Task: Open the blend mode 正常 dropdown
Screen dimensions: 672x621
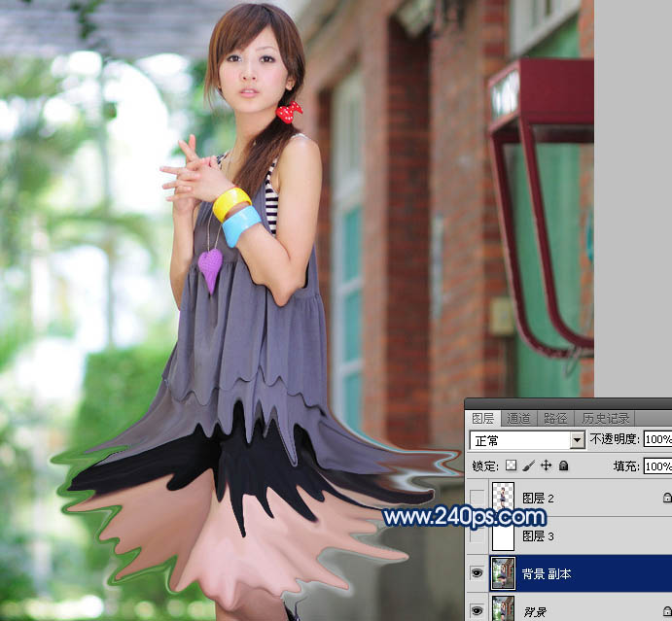Action: 527,440
